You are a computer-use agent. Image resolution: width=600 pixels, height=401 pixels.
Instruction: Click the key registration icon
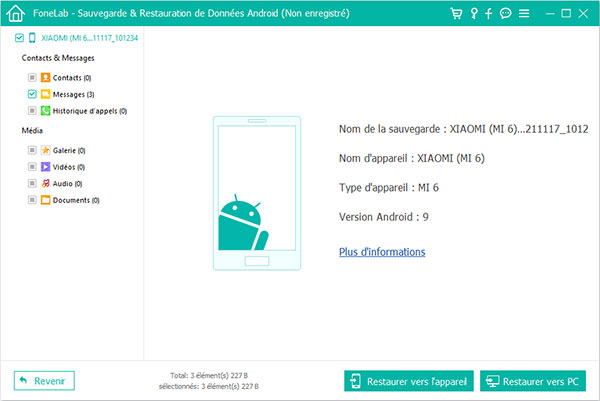point(474,13)
